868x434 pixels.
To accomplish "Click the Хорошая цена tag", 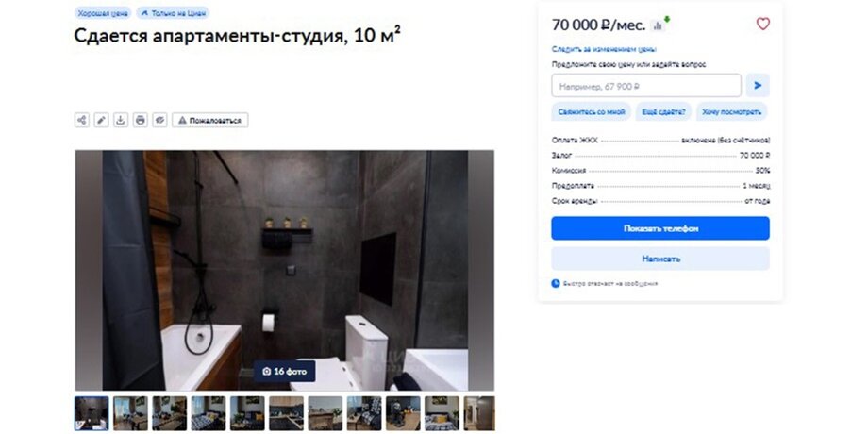I will point(103,12).
